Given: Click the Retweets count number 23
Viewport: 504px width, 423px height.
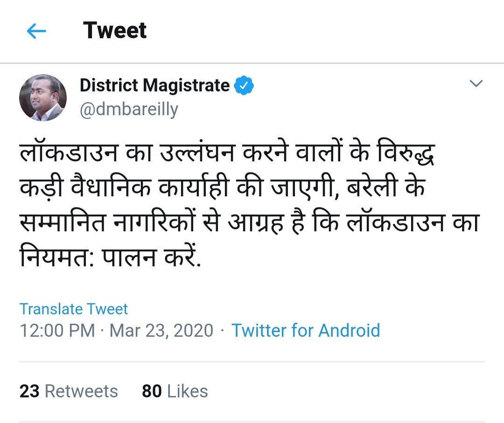Looking at the screenshot, I should tap(28, 392).
